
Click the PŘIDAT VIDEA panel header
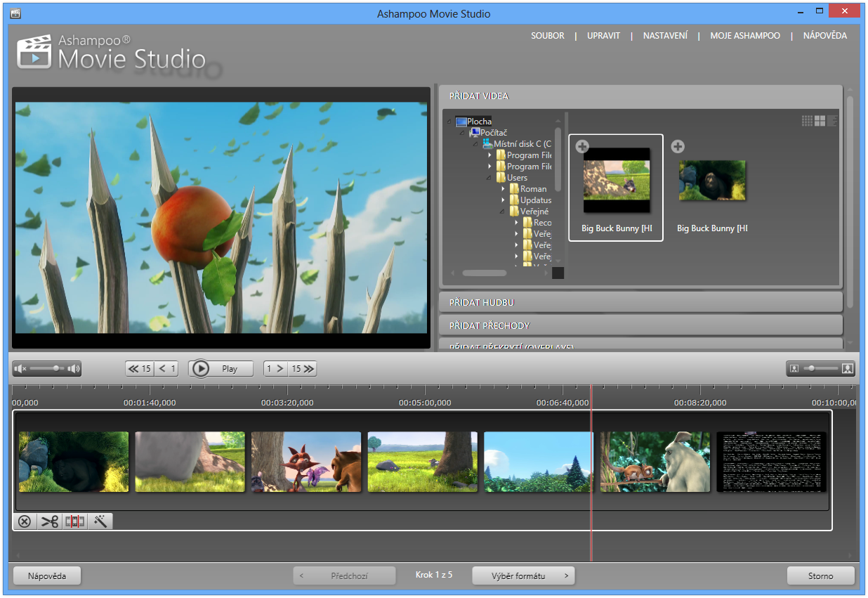click(x=640, y=96)
